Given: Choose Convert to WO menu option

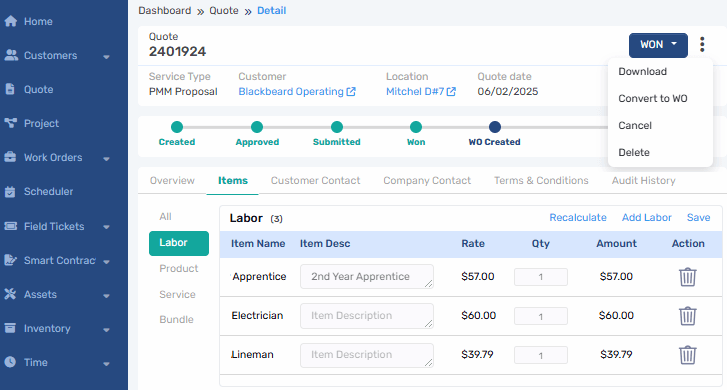Looking at the screenshot, I should (653, 98).
